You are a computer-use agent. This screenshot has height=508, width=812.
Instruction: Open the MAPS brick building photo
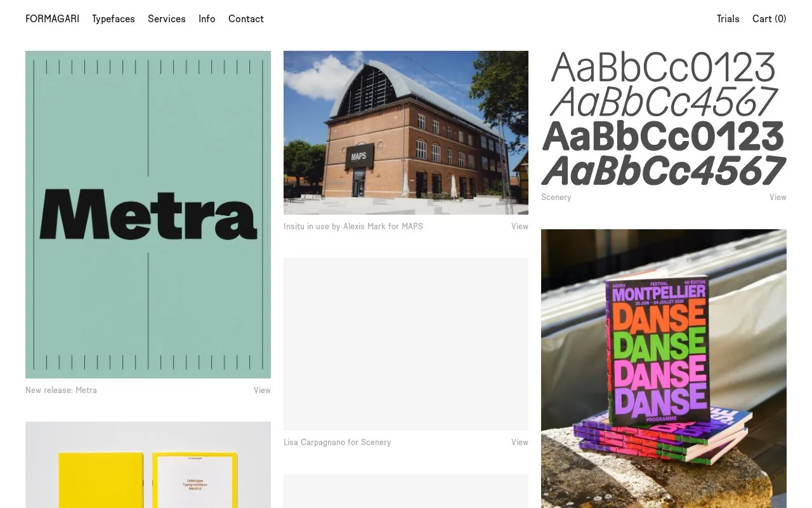coord(406,133)
